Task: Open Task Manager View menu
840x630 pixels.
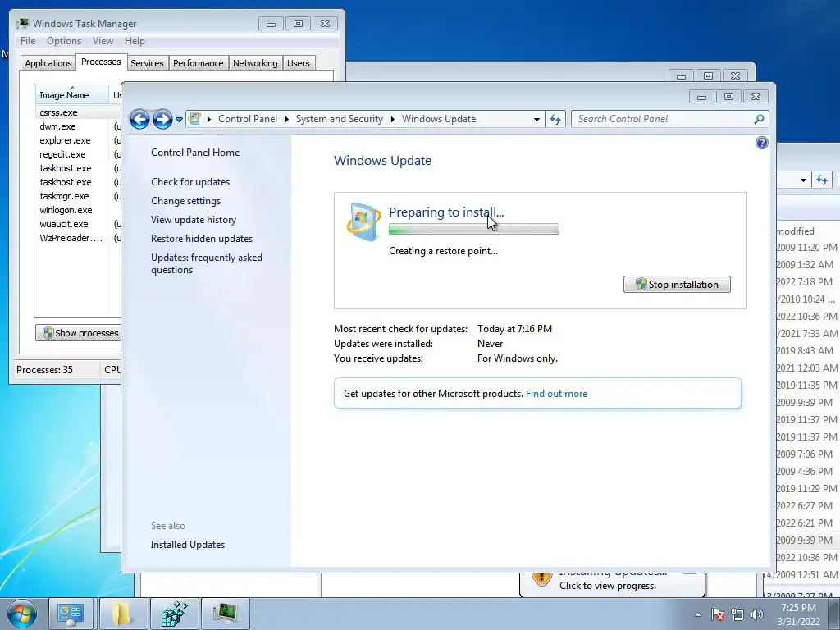Action: pyautogui.click(x=103, y=41)
